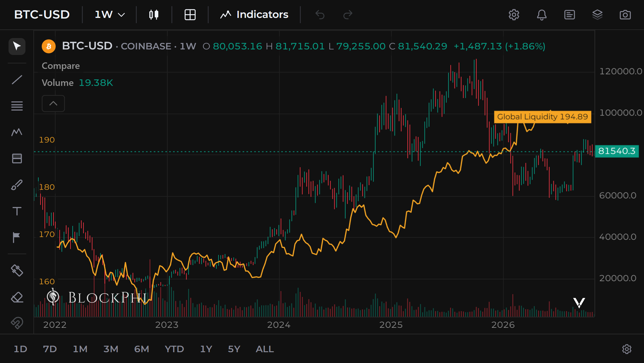Viewport: 644px width, 363px height.
Task: Click the 81540.3 current price tag
Action: tap(617, 151)
